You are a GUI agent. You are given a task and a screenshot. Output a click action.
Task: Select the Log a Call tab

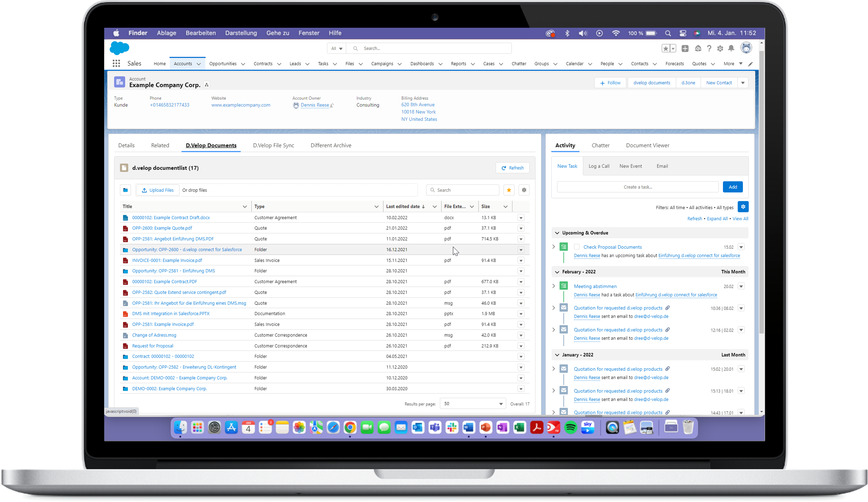point(599,166)
